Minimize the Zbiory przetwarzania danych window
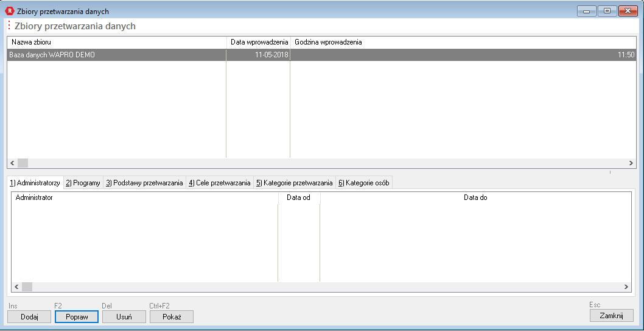This screenshot has height=331, width=644. click(x=587, y=11)
